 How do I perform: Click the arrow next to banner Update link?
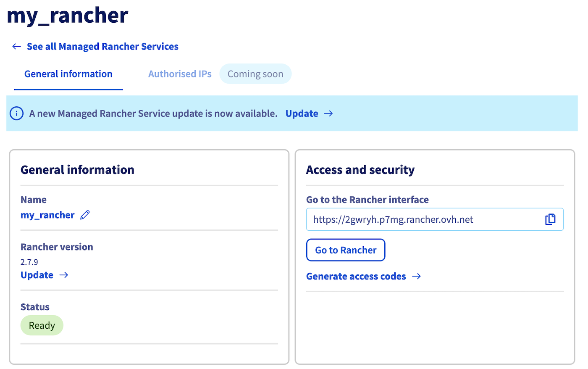coord(329,113)
